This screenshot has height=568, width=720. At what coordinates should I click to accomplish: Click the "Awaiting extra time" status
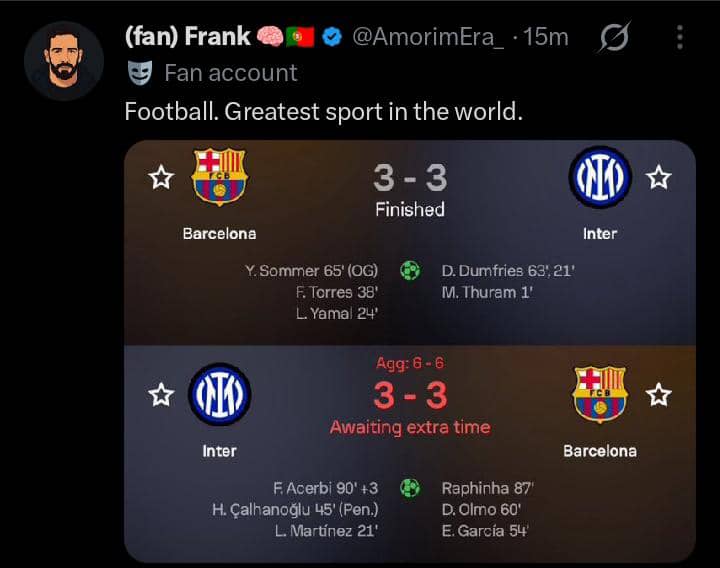[410, 427]
